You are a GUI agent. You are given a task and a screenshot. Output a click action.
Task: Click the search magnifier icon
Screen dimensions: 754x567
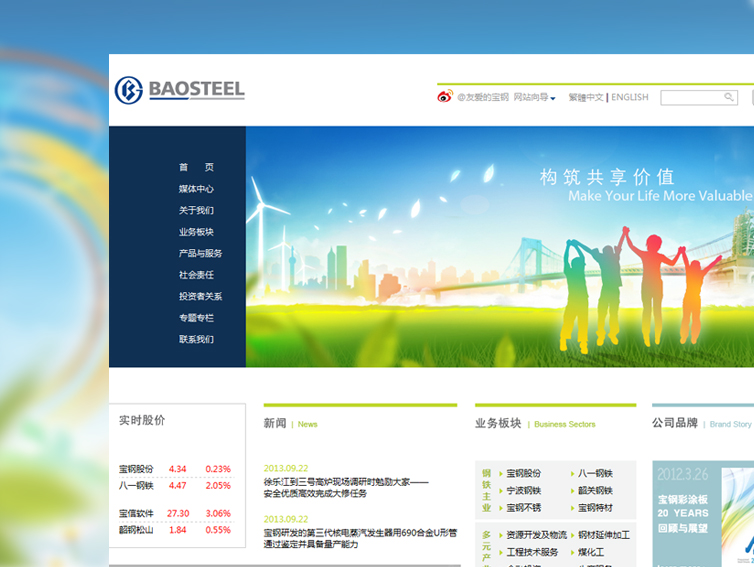pos(729,97)
